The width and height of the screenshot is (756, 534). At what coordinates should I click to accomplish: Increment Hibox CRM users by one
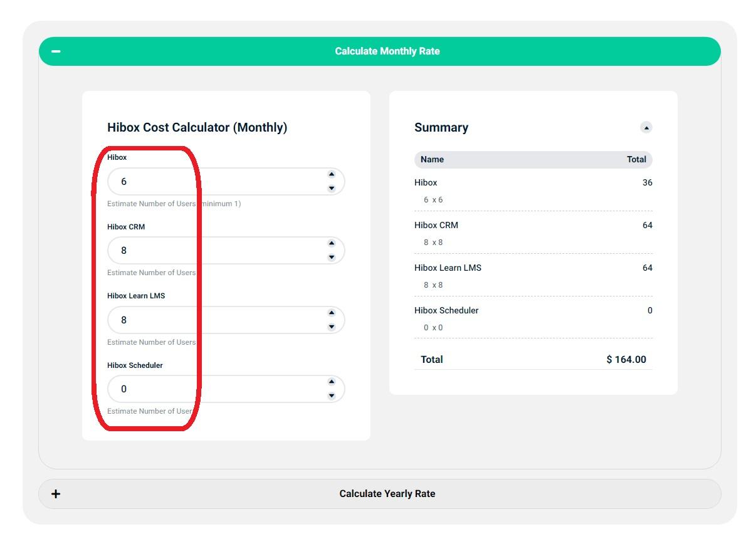click(332, 243)
